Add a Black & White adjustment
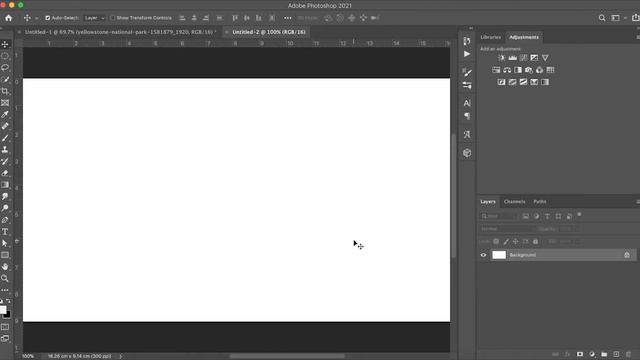This screenshot has width=640, height=360. (518, 70)
